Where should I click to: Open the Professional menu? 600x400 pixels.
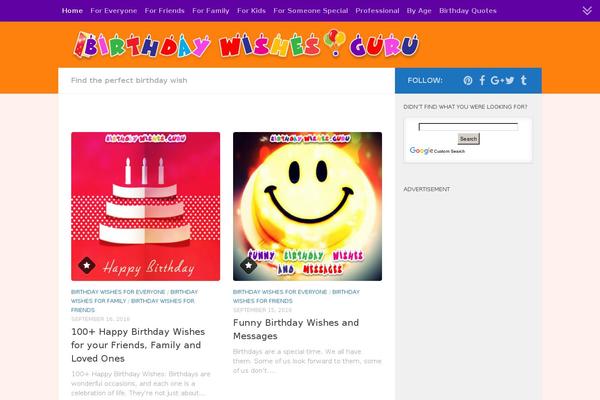[x=377, y=11]
